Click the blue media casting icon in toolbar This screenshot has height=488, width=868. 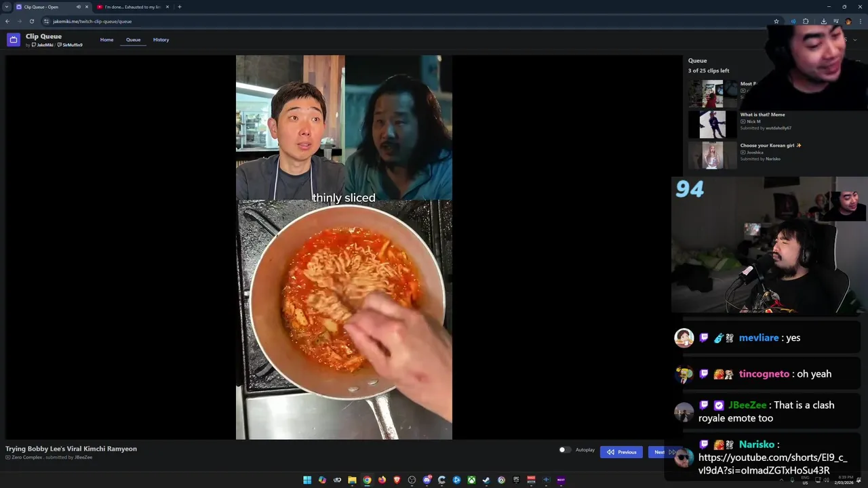793,21
